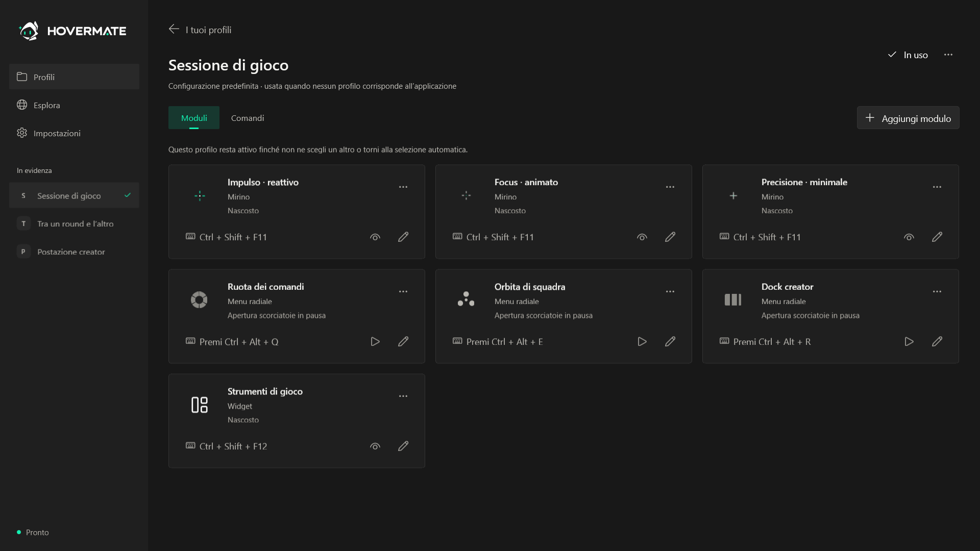Image resolution: width=980 pixels, height=551 pixels.
Task: Select the Moduli tab
Action: pyautogui.click(x=194, y=118)
